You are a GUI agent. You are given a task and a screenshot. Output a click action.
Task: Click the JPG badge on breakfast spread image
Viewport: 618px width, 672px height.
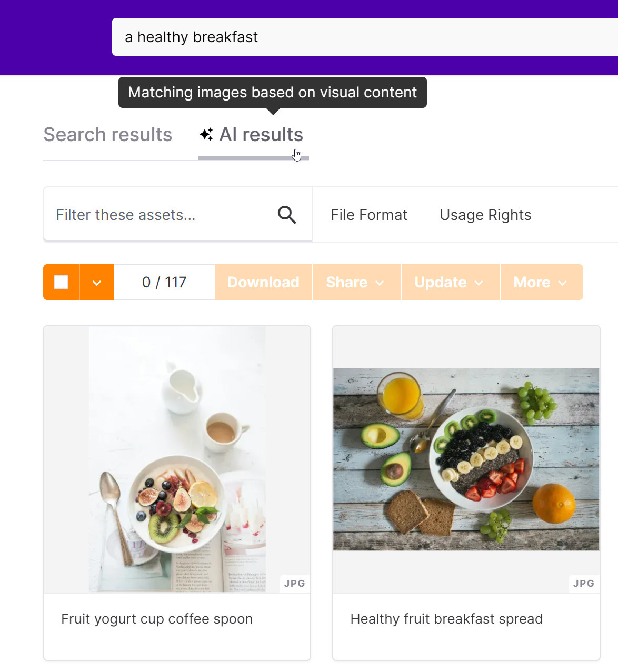click(x=584, y=583)
